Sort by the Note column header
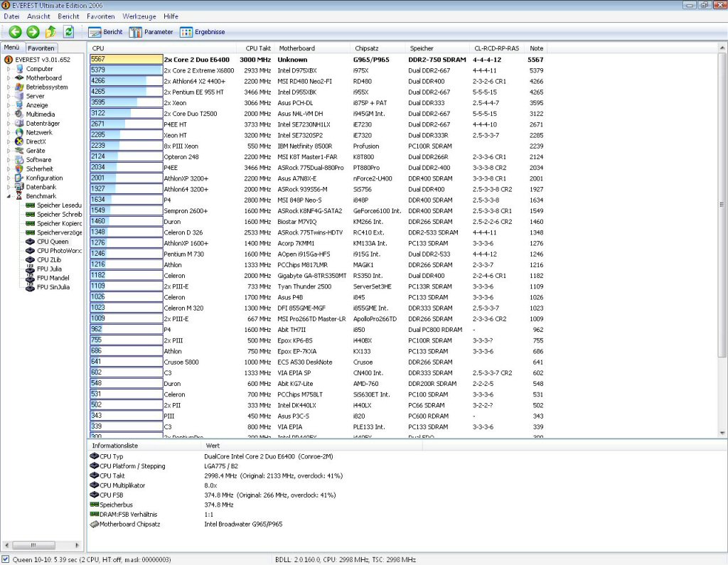Screen dimensions: 728x565 537,48
